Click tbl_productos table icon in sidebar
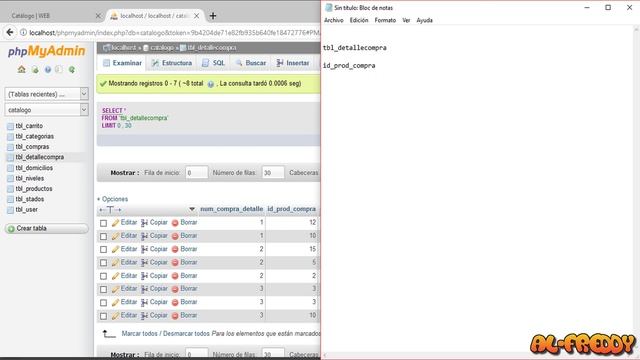Screen dimensions: 640x360 10,189
